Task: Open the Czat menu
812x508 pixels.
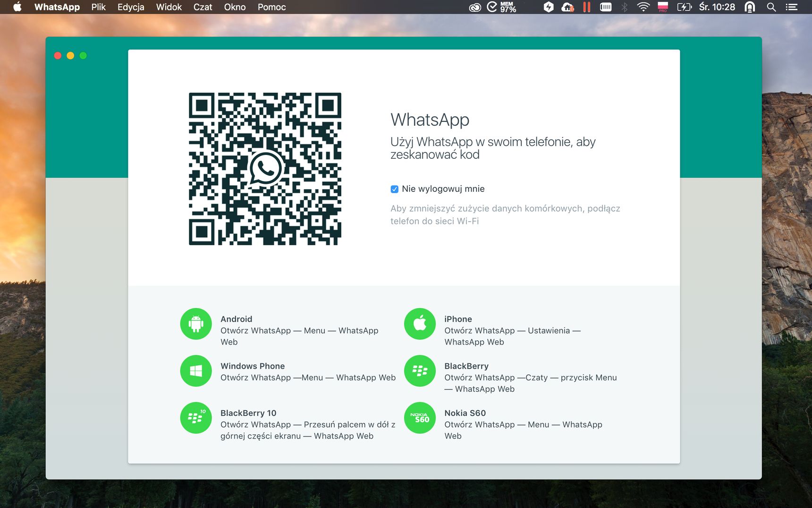Action: pos(203,7)
